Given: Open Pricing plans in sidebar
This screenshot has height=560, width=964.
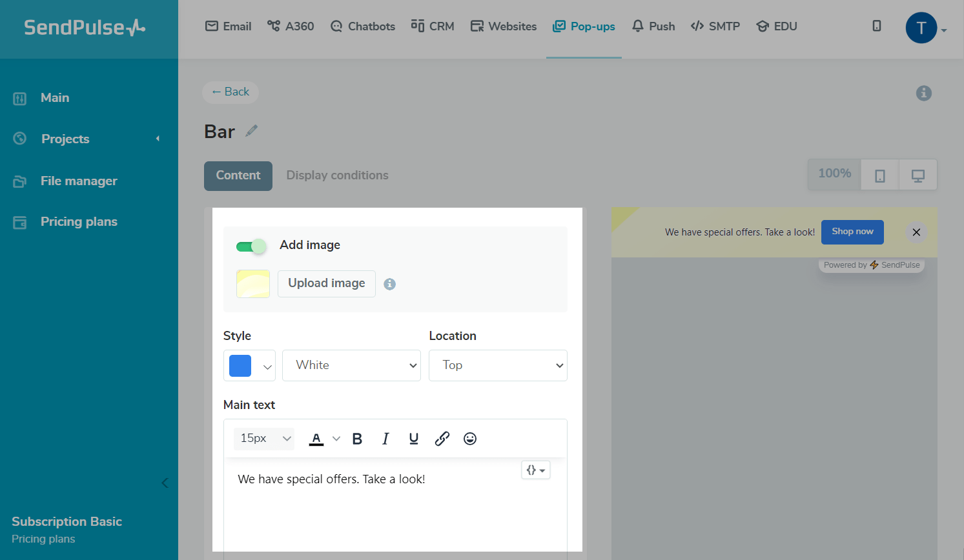Looking at the screenshot, I should 79,222.
